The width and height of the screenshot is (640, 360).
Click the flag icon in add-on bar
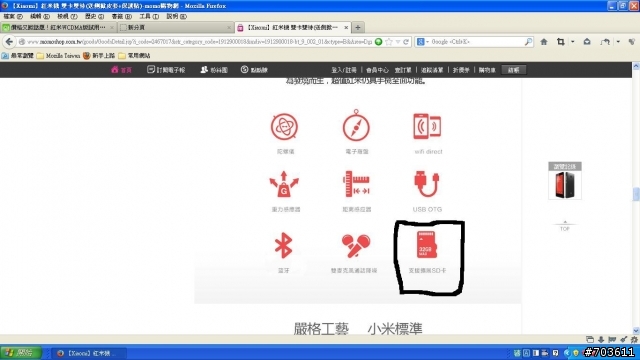pyautogui.click(x=612, y=339)
